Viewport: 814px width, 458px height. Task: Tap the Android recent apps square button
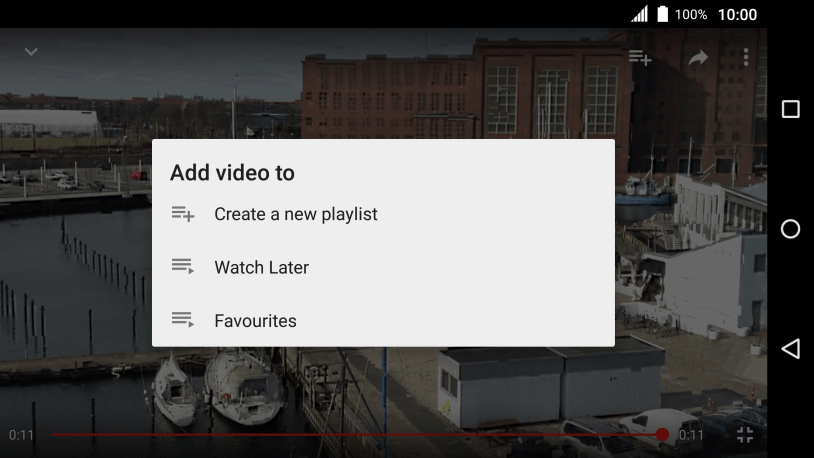point(791,109)
